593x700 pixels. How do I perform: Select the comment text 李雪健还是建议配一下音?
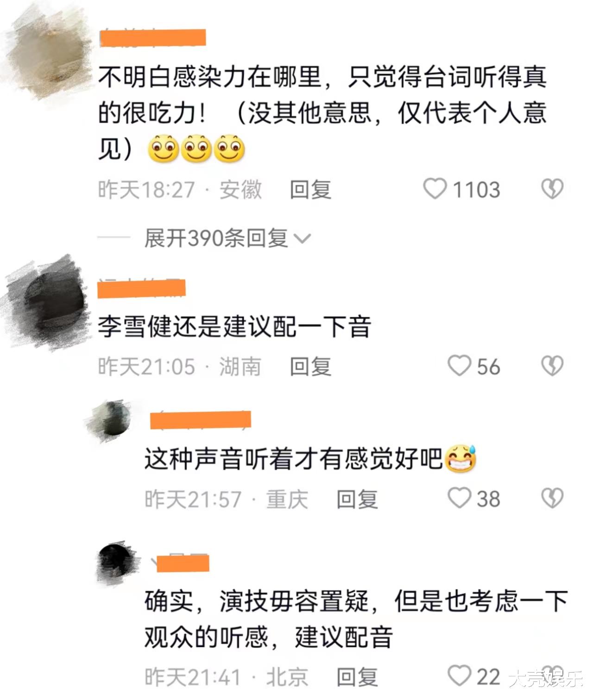click(234, 327)
